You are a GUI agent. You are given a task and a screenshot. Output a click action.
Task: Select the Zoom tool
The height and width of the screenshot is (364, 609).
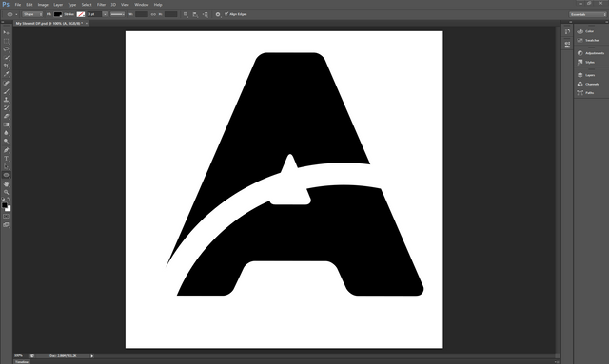7,193
